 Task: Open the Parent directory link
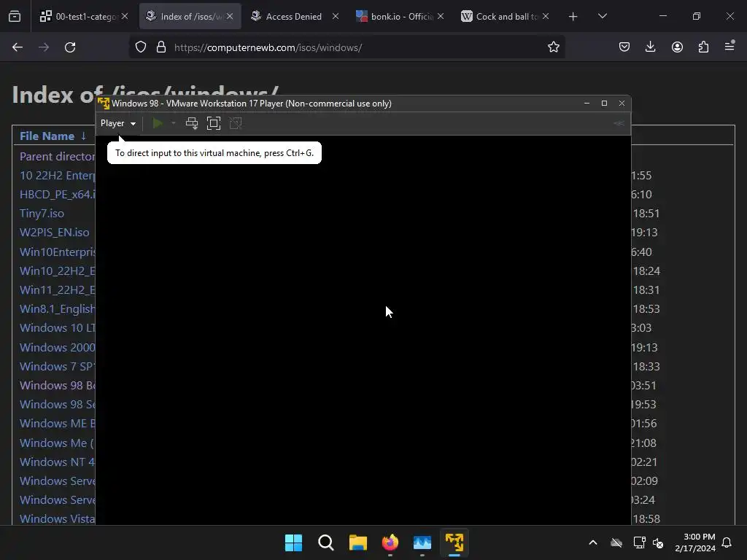(x=57, y=156)
